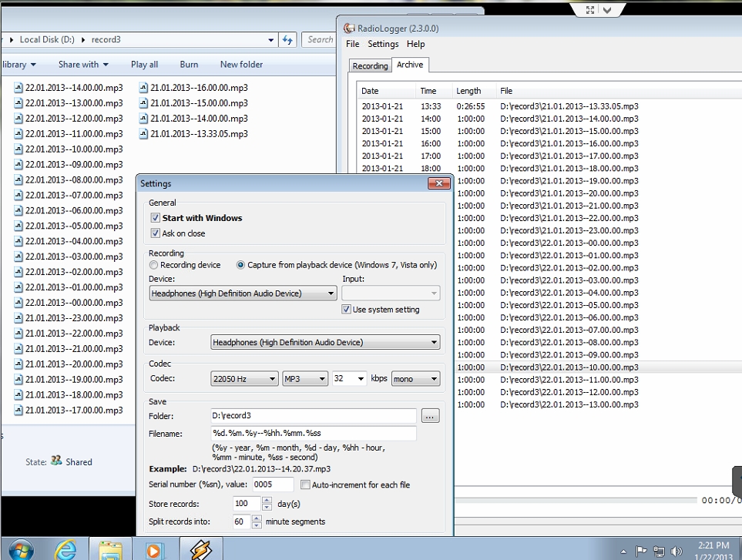Show hidden tray icons arrow
This screenshot has height=560, width=742.
pos(623,552)
